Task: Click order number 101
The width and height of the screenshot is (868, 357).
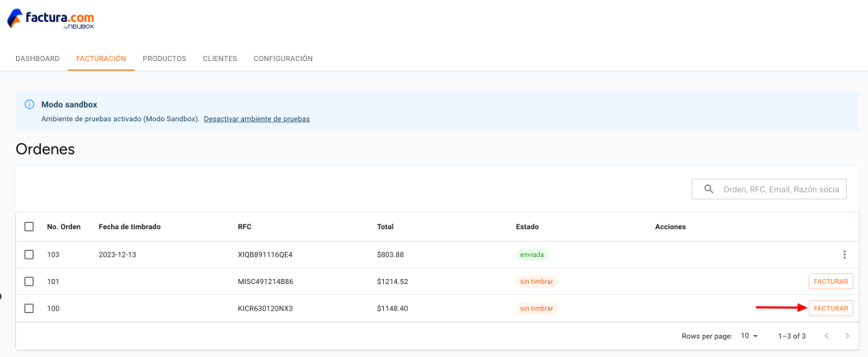Action: 53,282
